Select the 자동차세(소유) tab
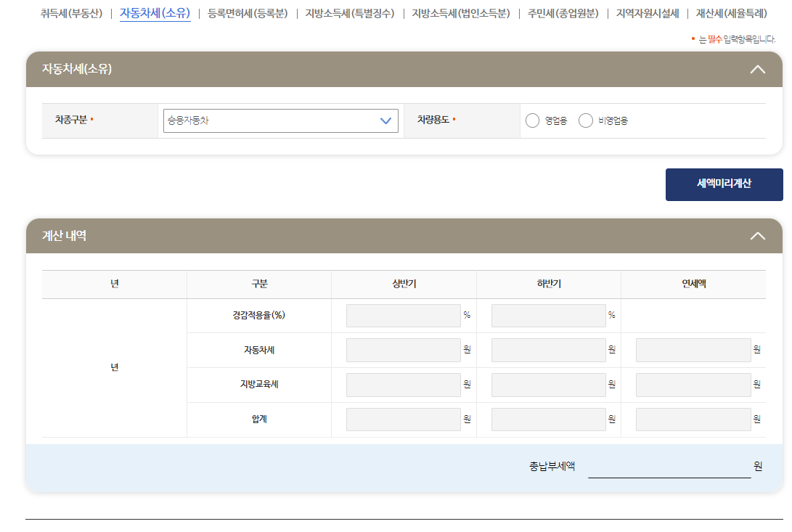This screenshot has width=792, height=532. [155, 14]
